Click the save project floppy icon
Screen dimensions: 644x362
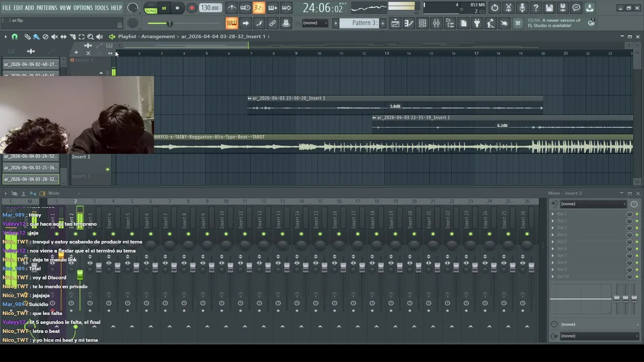pyautogui.click(x=549, y=8)
